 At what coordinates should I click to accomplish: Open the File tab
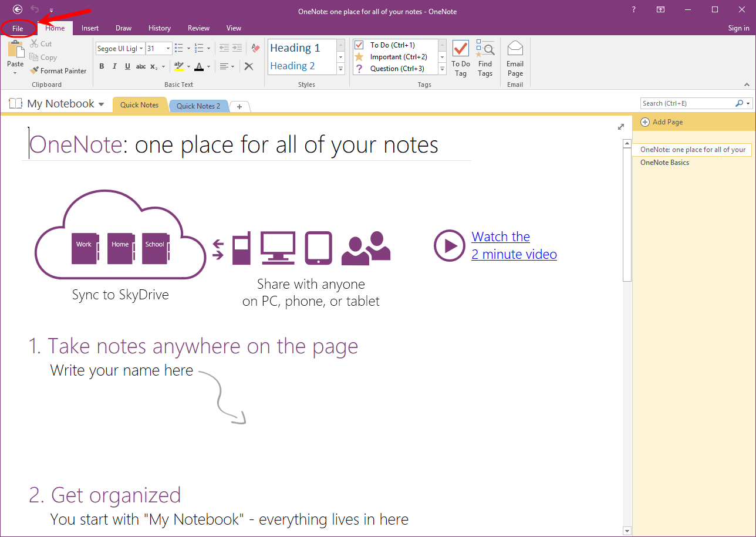(18, 28)
